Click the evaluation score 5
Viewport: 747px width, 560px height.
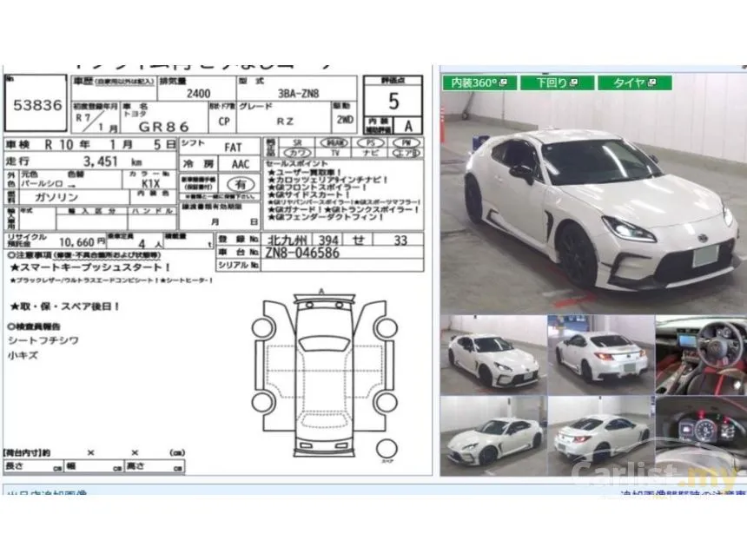(x=393, y=102)
